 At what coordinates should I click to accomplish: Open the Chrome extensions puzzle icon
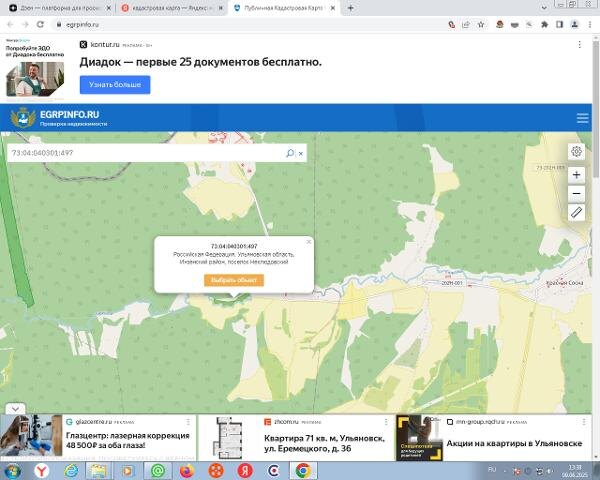544,24
